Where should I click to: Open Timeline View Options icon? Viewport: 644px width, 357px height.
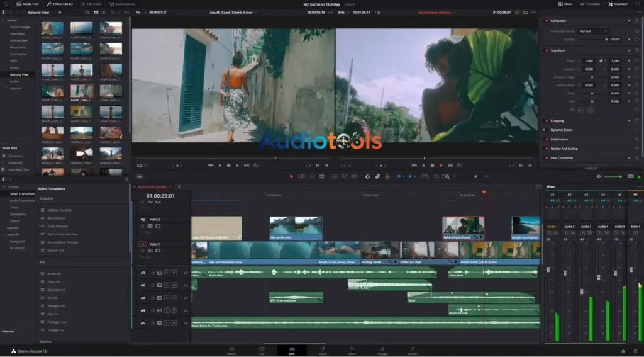click(139, 176)
